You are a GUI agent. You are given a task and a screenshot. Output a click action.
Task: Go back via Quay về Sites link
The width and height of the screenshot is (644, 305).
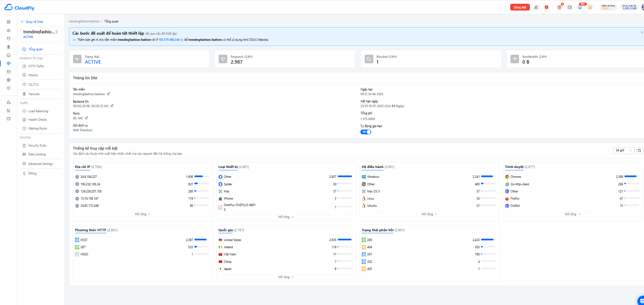pos(32,22)
